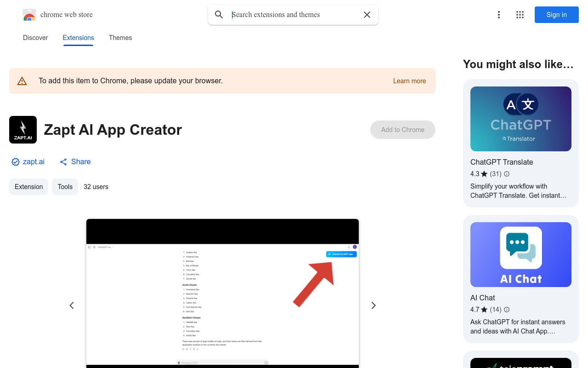
Task: Visit the zapt.ai publisher link
Action: 34,162
